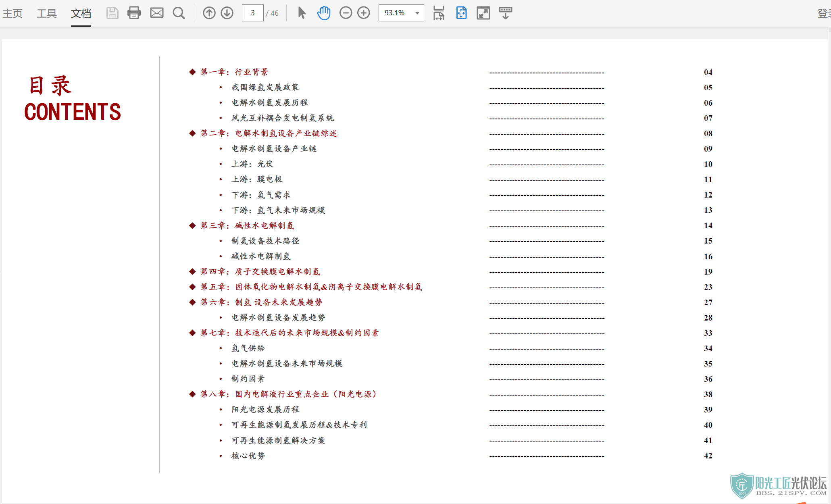Click 第五章 固体氧化物电解水制氢 heading

(311, 287)
